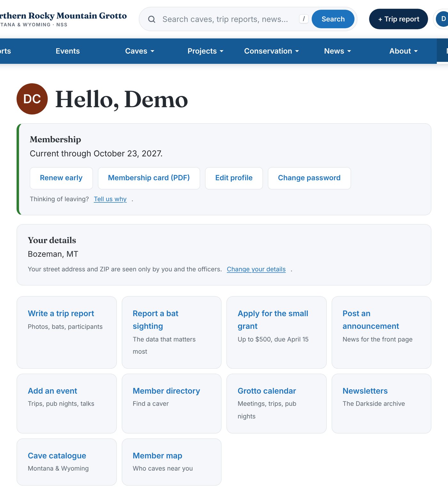Expand the Projects dropdown menu

[205, 51]
